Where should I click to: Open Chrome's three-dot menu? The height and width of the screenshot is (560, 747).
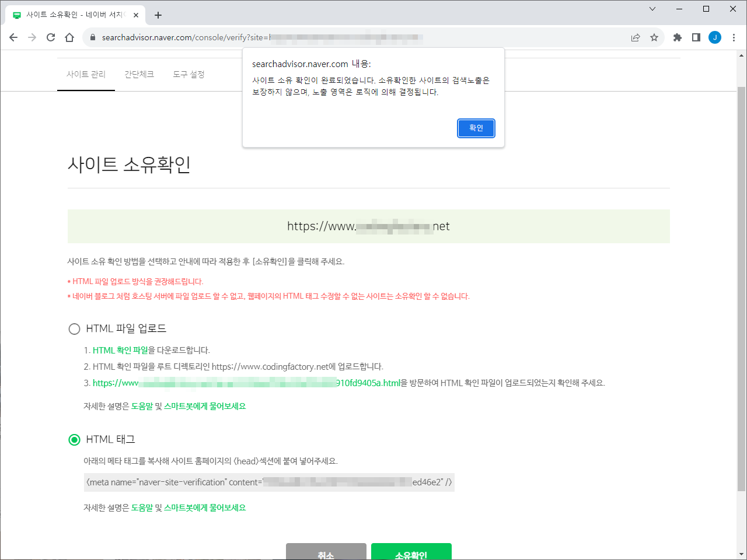coord(734,37)
